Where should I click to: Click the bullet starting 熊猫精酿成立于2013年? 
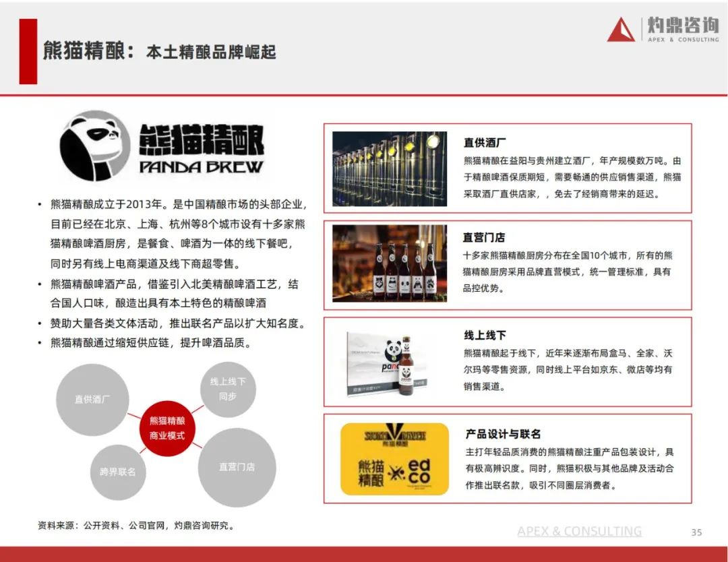pos(177,234)
